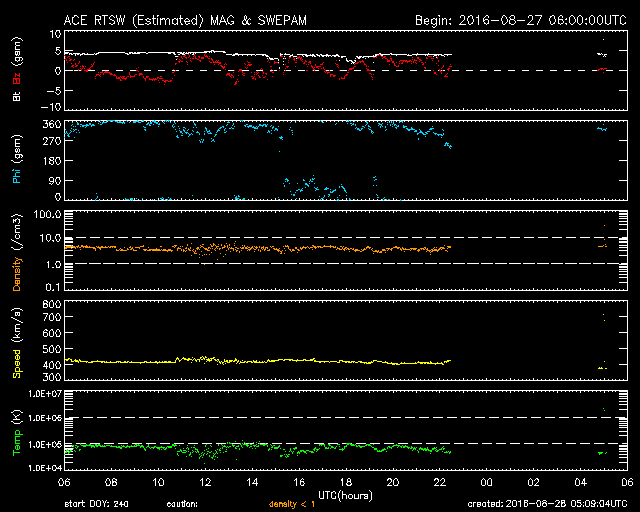640x512 pixels.
Task: Click the '08' hour label on time axis
Action: click(111, 483)
